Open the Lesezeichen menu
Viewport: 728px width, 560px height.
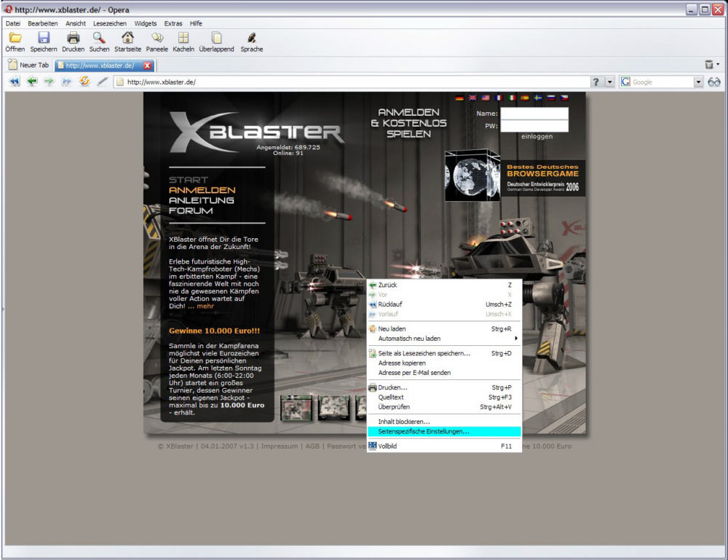coord(110,23)
